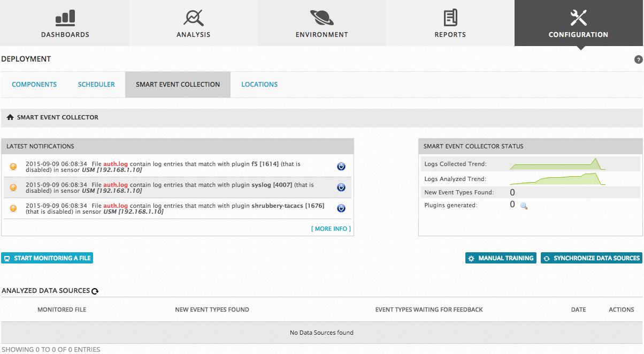The width and height of the screenshot is (644, 354).
Task: Click the New Event Types Found value
Action: tap(512, 192)
